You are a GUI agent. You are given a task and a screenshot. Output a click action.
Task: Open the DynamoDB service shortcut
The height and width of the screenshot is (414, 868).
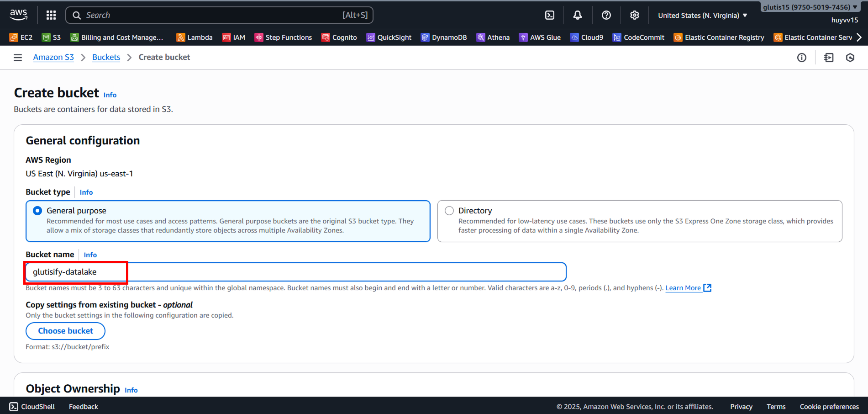pos(444,37)
